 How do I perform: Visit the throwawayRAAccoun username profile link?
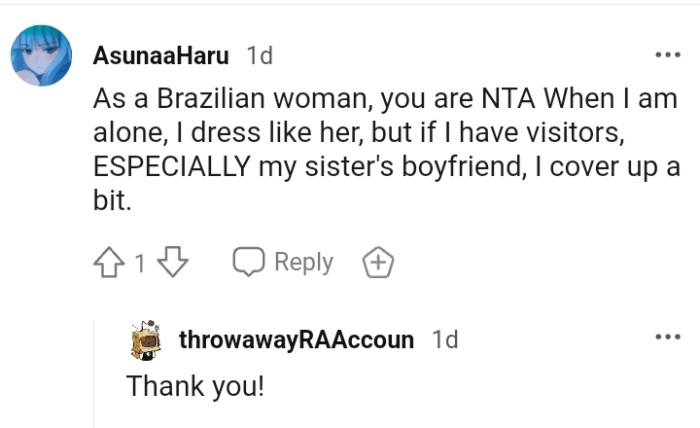pos(296,340)
